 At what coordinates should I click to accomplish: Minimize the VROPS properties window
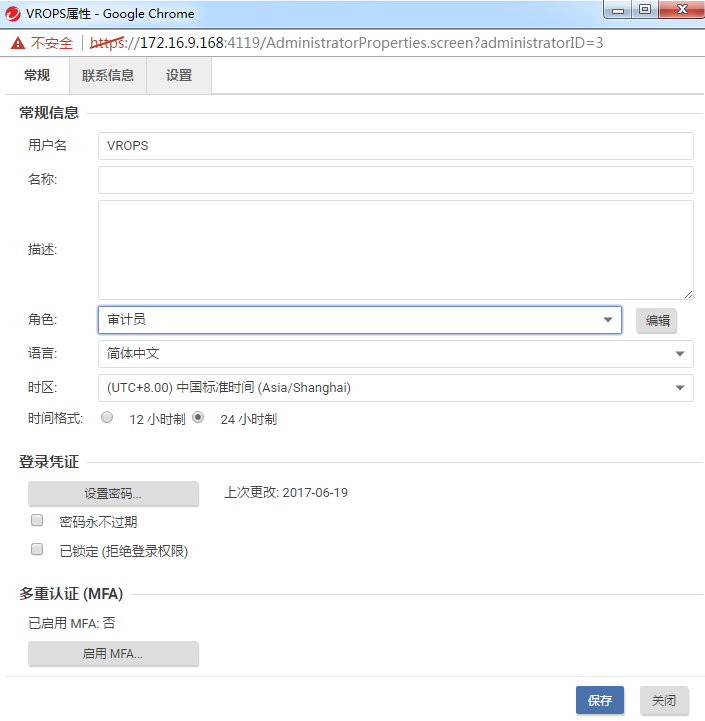click(620, 10)
